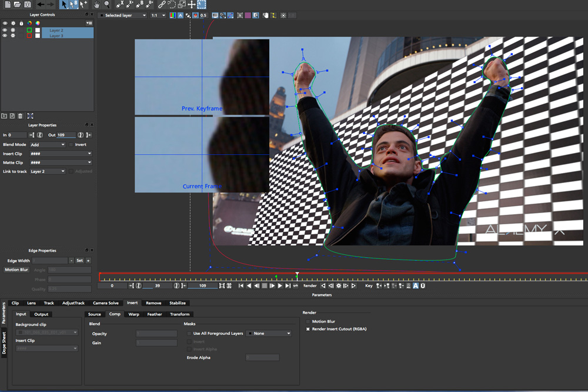
Task: Toggle the Motion Blur button in Edge Properties
Action: 16,270
